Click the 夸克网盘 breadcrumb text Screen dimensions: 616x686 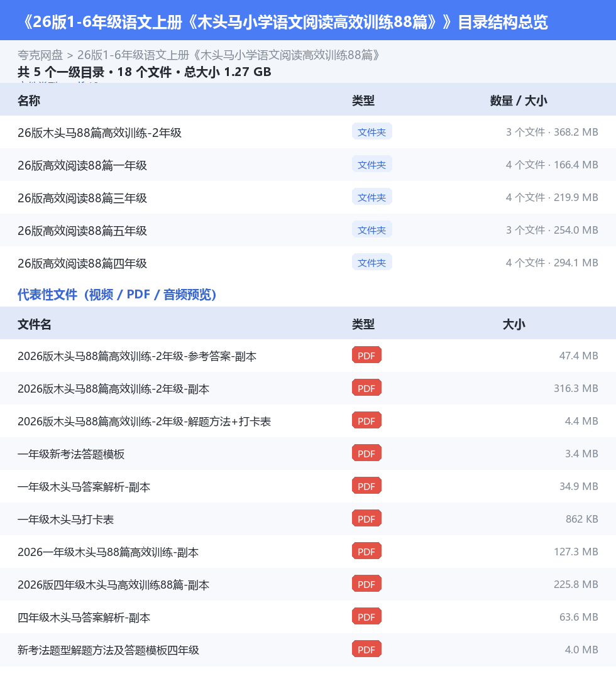coord(40,55)
